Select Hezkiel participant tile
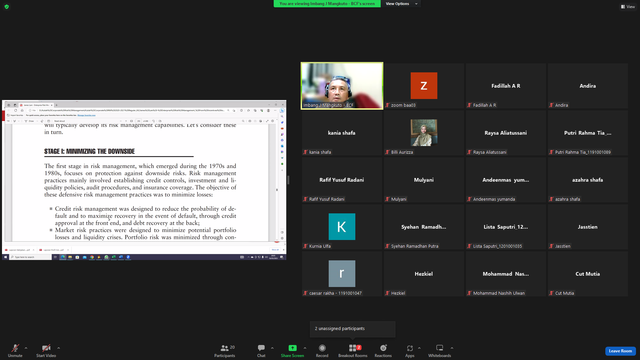 click(x=424, y=273)
